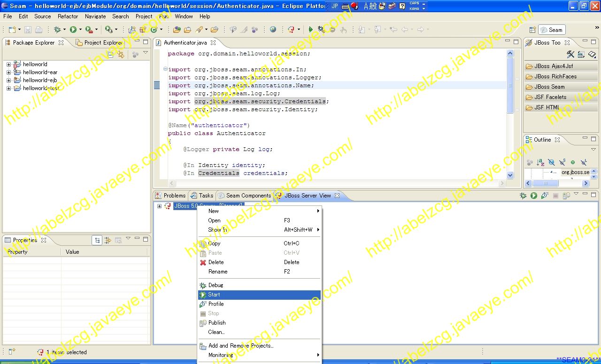
Task: Start server in debug mode from Server View toolbar
Action: pos(523,196)
